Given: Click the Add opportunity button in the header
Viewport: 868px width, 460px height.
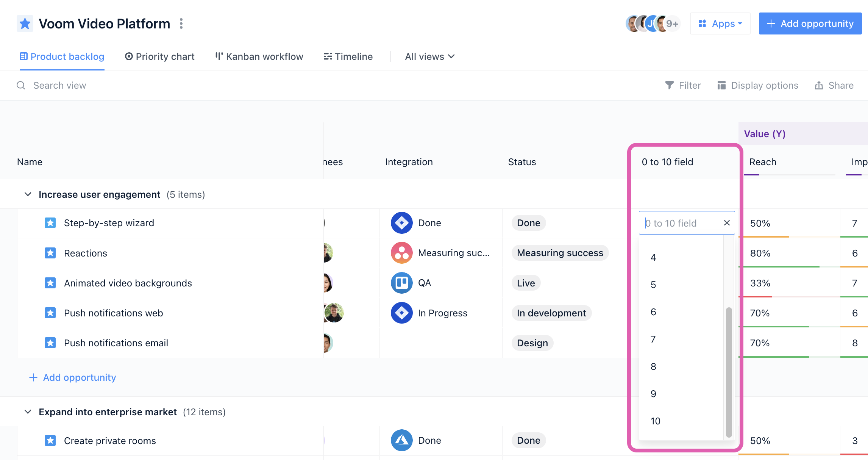Looking at the screenshot, I should [810, 23].
